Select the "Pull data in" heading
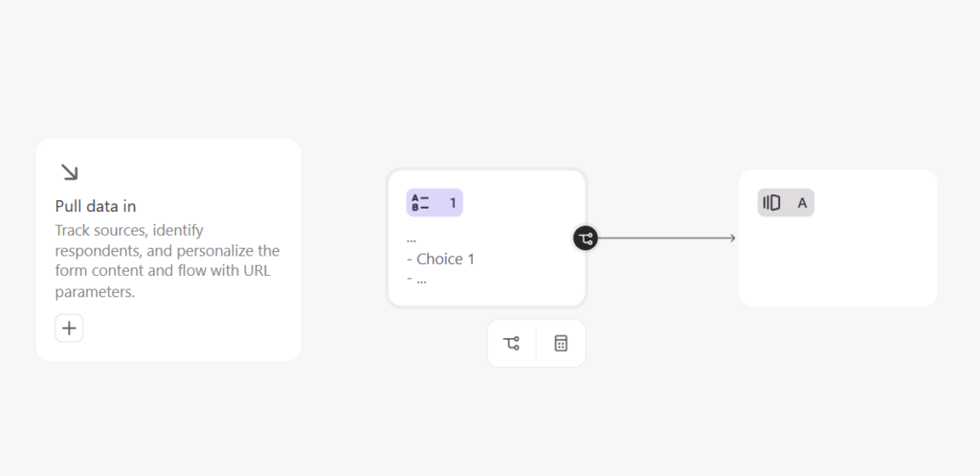Screen dimensions: 980x476 pyautogui.click(x=96, y=206)
